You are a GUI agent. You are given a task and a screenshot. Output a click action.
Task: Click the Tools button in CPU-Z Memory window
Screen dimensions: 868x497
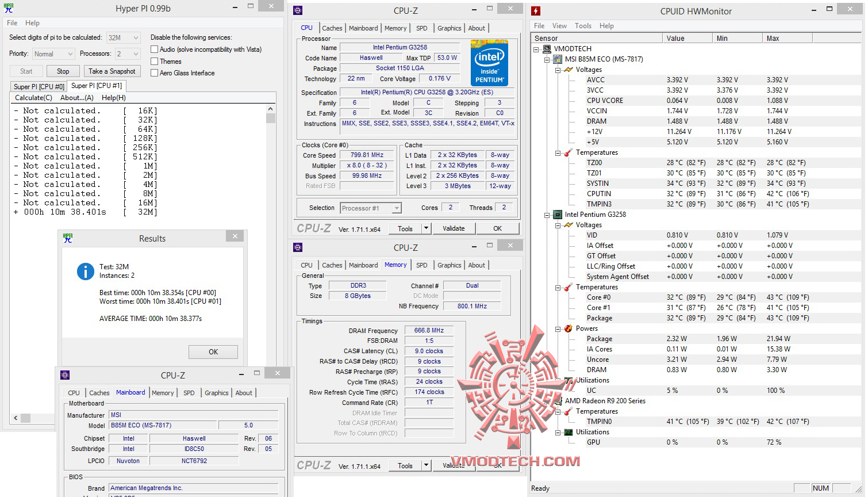pos(405,465)
